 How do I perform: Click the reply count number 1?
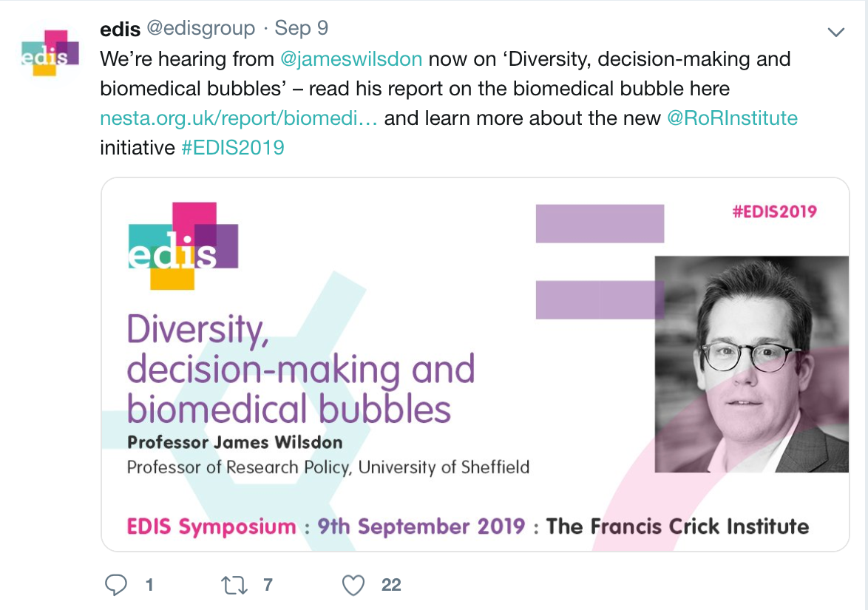pyautogui.click(x=149, y=586)
